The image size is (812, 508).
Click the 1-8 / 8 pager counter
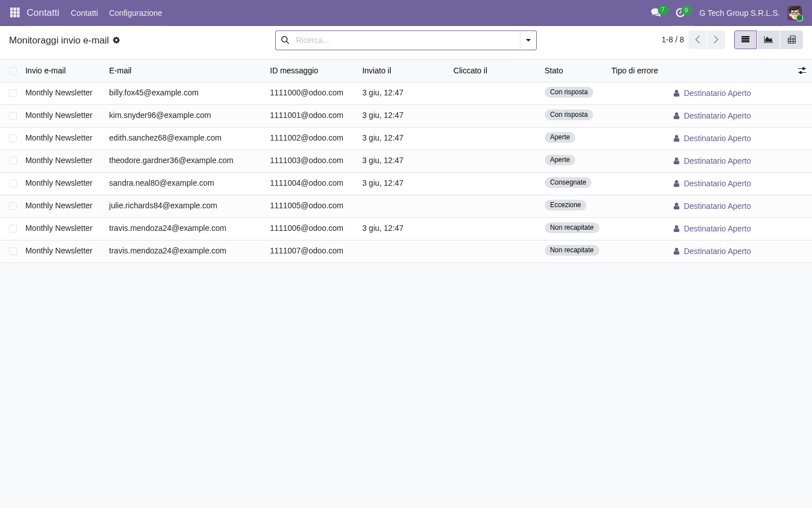(673, 40)
